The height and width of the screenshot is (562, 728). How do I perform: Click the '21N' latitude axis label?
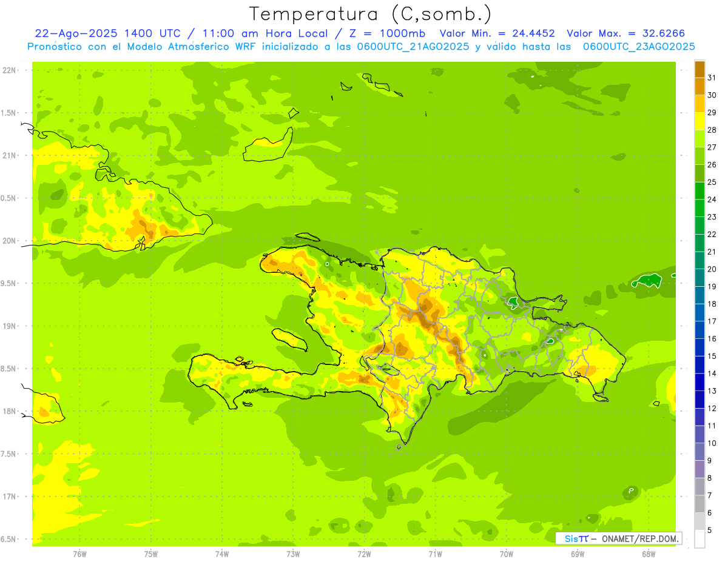click(x=9, y=156)
